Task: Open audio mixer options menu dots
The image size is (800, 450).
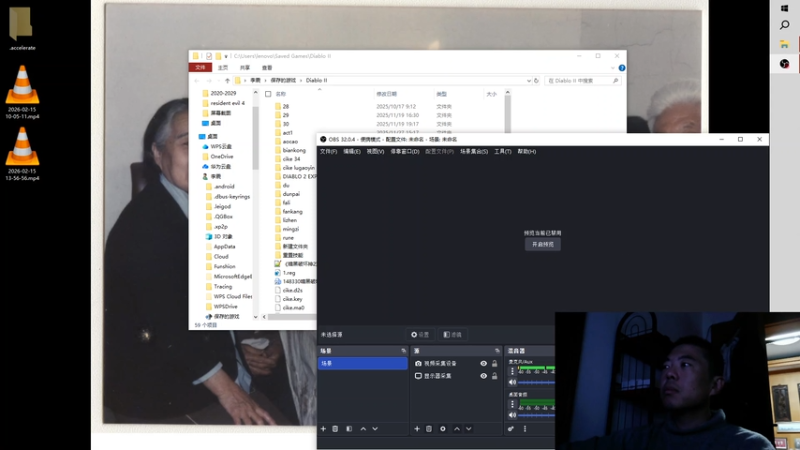Action: coord(524,429)
